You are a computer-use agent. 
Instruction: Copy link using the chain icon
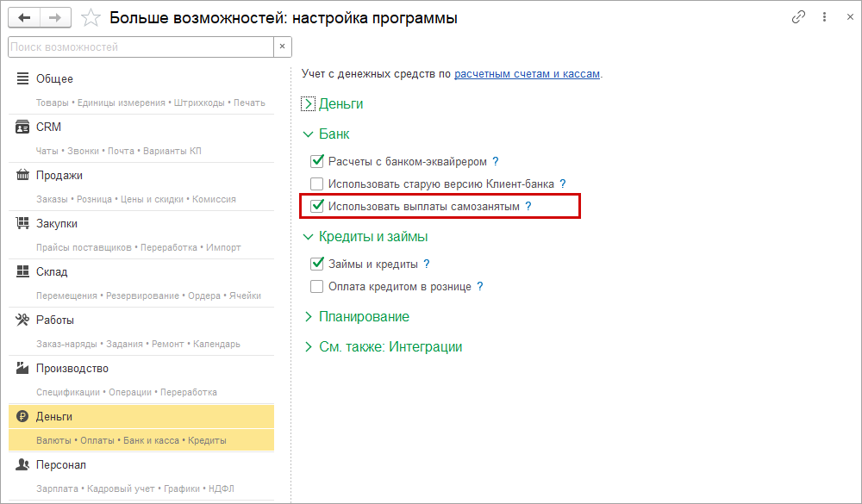point(798,17)
